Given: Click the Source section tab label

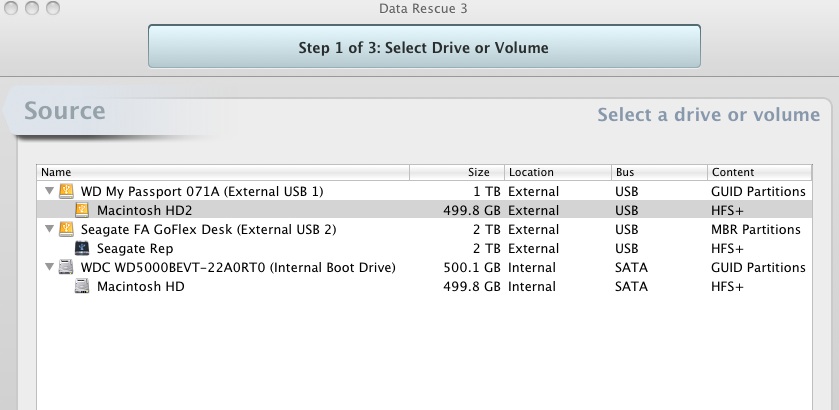Looking at the screenshot, I should [65, 111].
